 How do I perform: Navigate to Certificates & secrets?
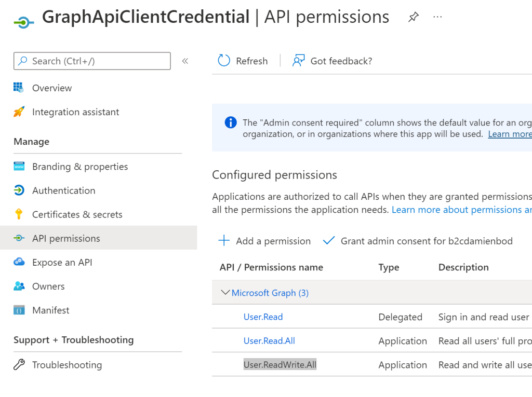coord(77,215)
